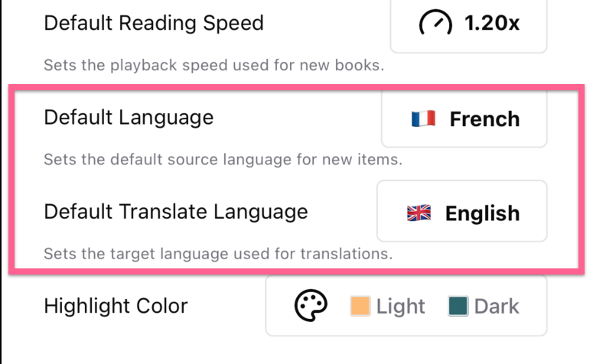Click the playback speed description text
This screenshot has width=593, height=364.
tap(213, 65)
